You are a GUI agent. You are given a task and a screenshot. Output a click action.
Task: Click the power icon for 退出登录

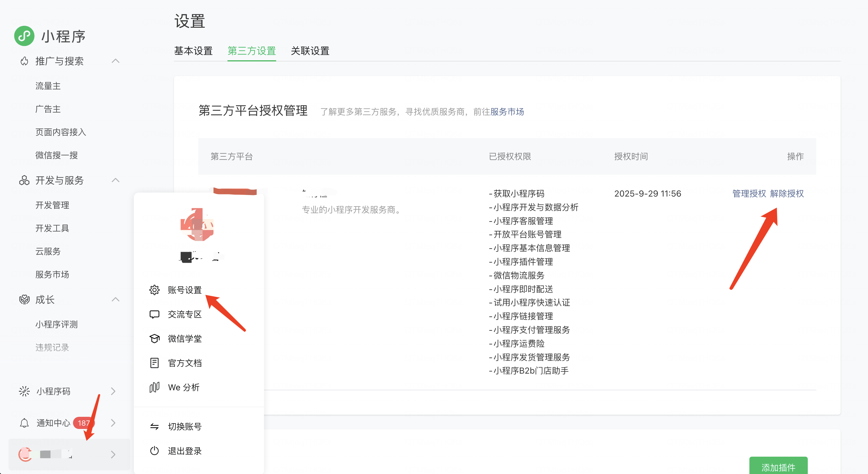pyautogui.click(x=154, y=451)
